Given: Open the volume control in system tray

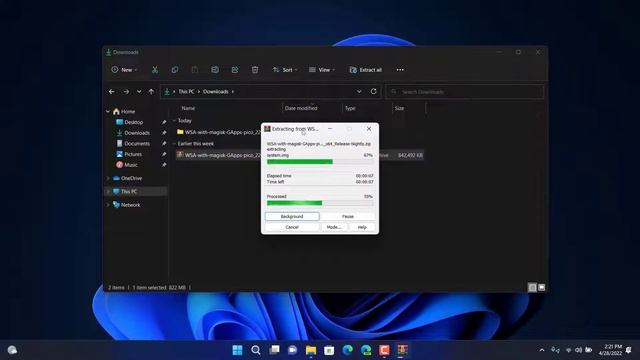Looking at the screenshot, I should [x=578, y=350].
